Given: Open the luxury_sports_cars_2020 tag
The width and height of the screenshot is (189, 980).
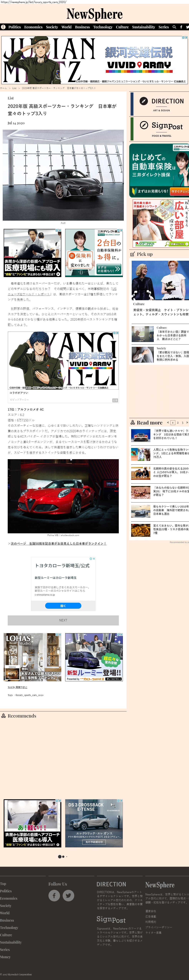Looking at the screenshot, I should [x=29, y=695].
